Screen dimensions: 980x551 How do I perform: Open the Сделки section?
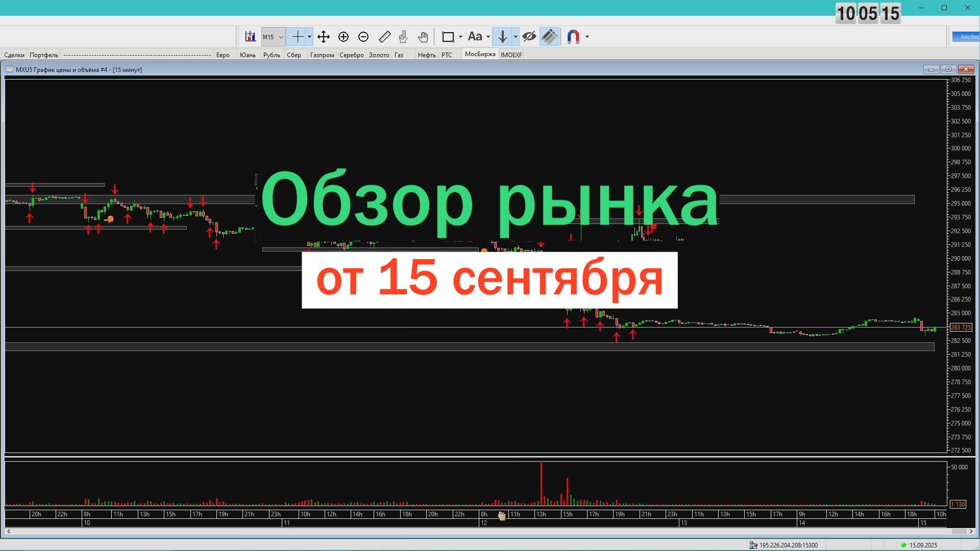click(14, 54)
